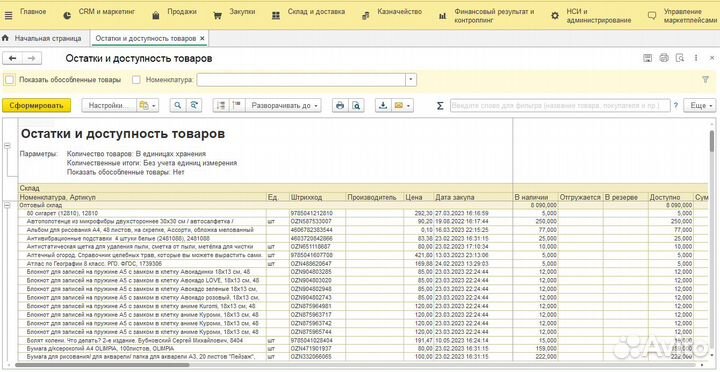
Task: Open the Главное section
Action: click(x=33, y=12)
